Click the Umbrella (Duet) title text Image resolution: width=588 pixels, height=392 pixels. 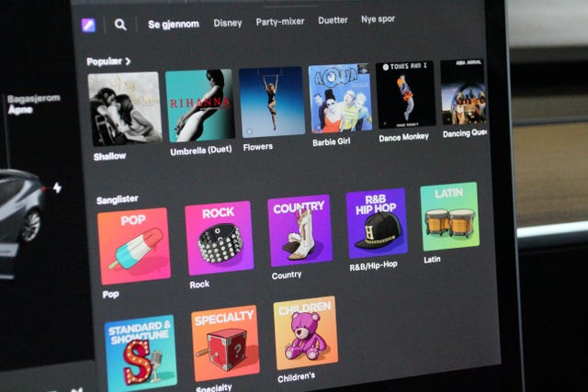201,151
